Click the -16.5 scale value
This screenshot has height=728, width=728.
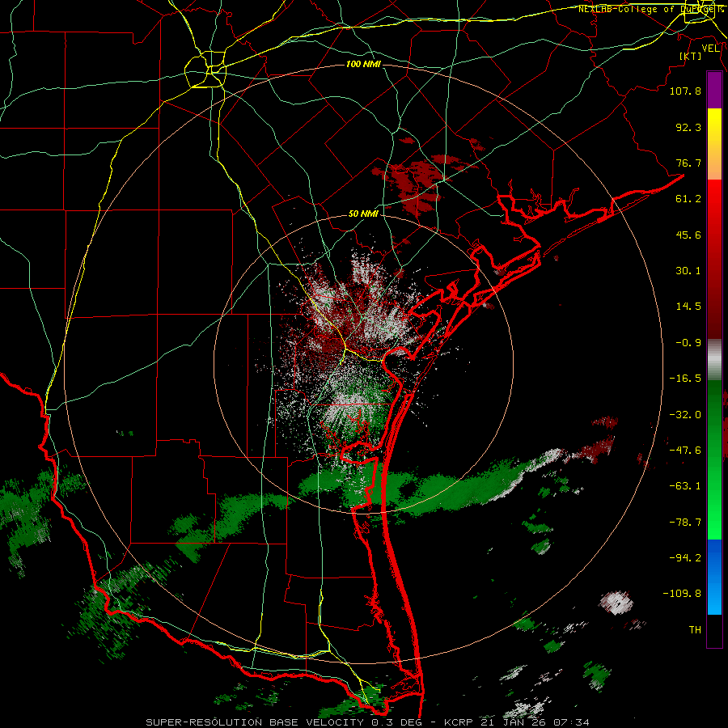coord(685,379)
